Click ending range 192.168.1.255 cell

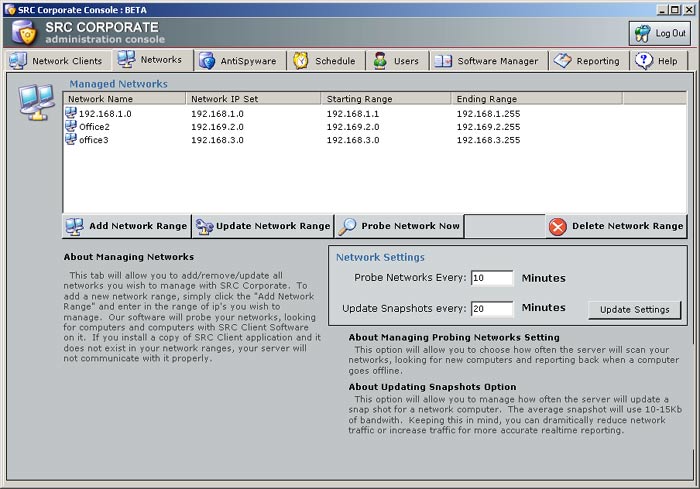[488, 114]
